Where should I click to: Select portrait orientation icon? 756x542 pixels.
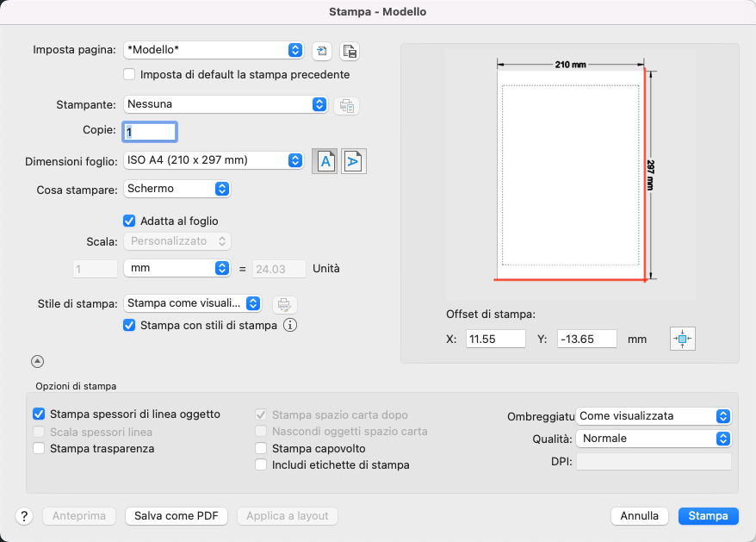(x=325, y=161)
